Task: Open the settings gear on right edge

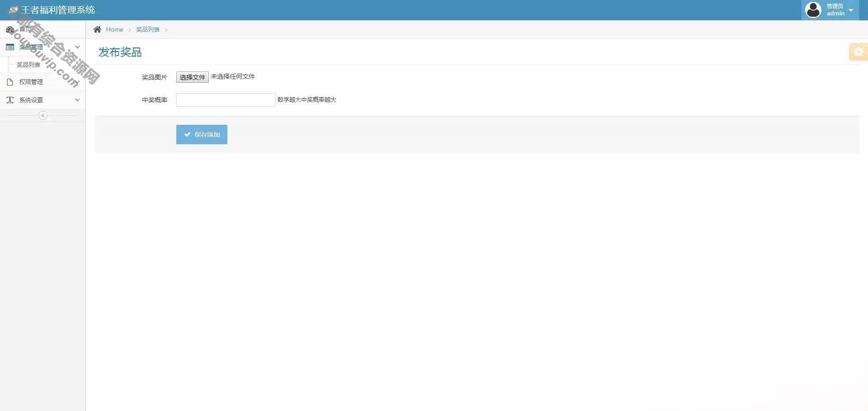Action: point(859,52)
